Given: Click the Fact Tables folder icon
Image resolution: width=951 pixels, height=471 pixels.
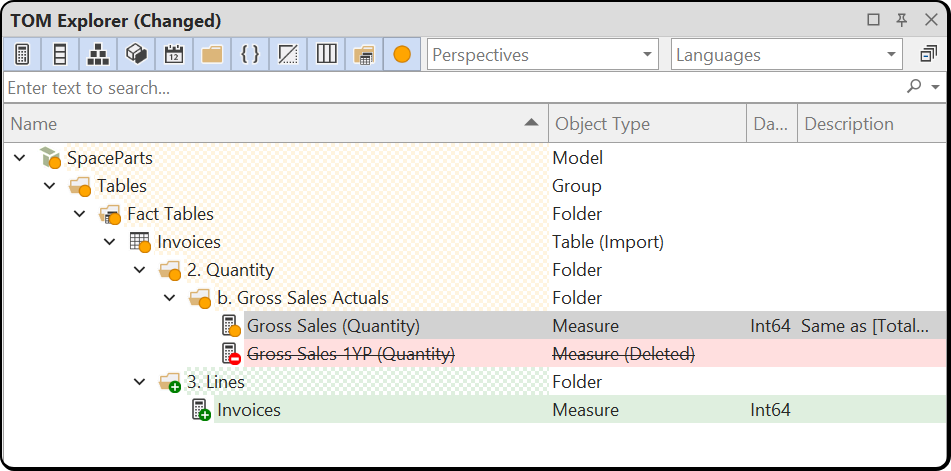Looking at the screenshot, I should click(110, 214).
